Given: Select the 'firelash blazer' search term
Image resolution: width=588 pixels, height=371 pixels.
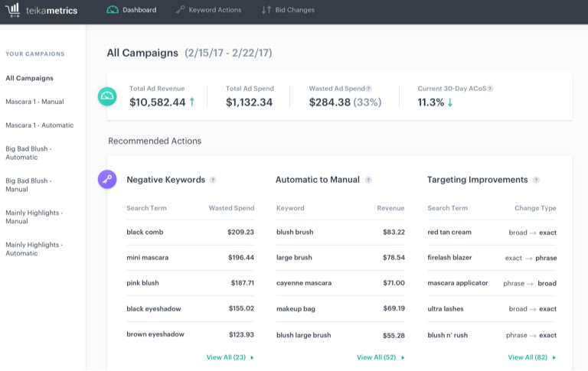Looking at the screenshot, I should tap(449, 258).
